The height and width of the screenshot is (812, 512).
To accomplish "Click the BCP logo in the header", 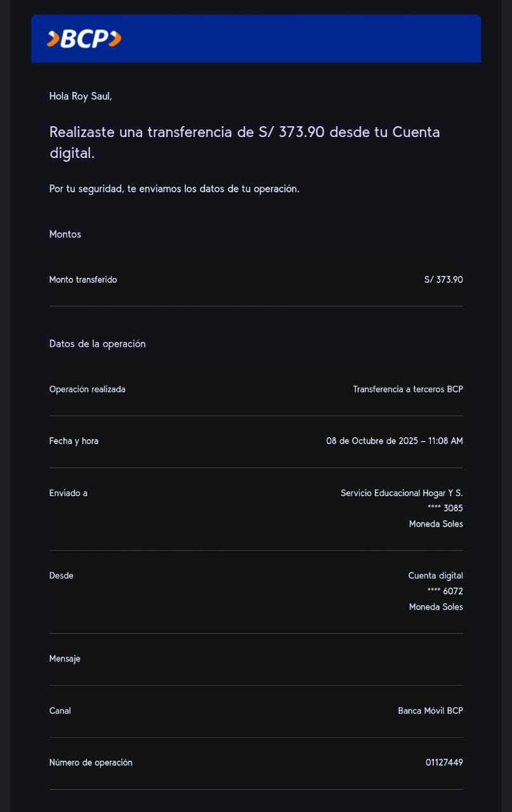I will point(84,39).
